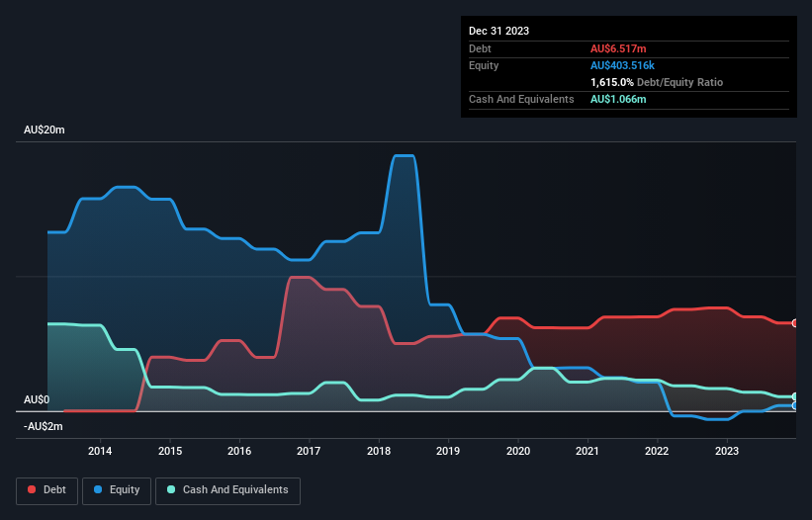Click the Debt row label in tooltip

pos(480,48)
